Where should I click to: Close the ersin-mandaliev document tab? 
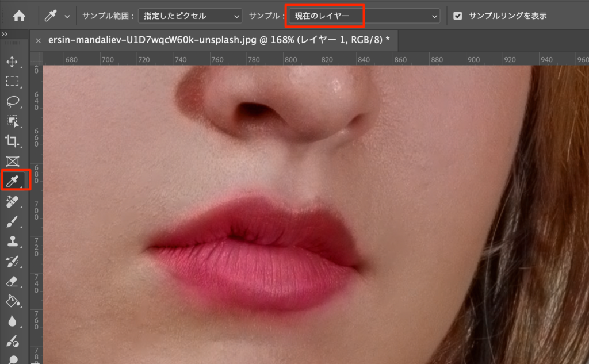coord(39,41)
